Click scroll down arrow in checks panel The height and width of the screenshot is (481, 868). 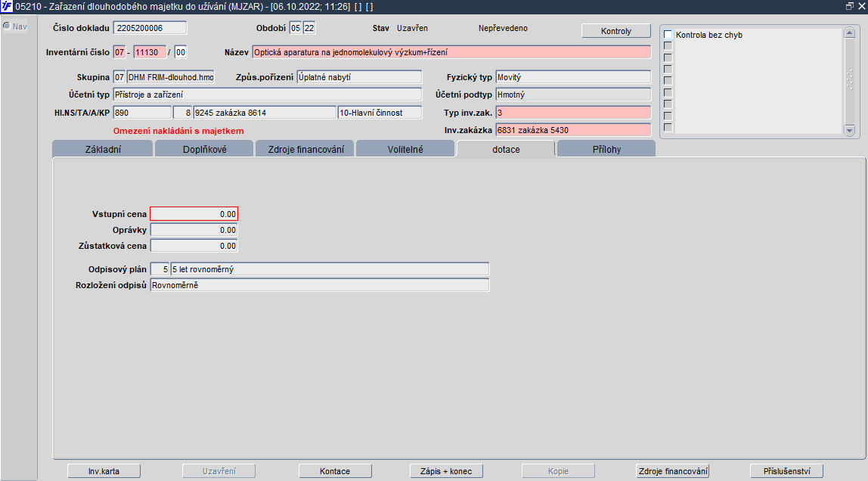850,130
